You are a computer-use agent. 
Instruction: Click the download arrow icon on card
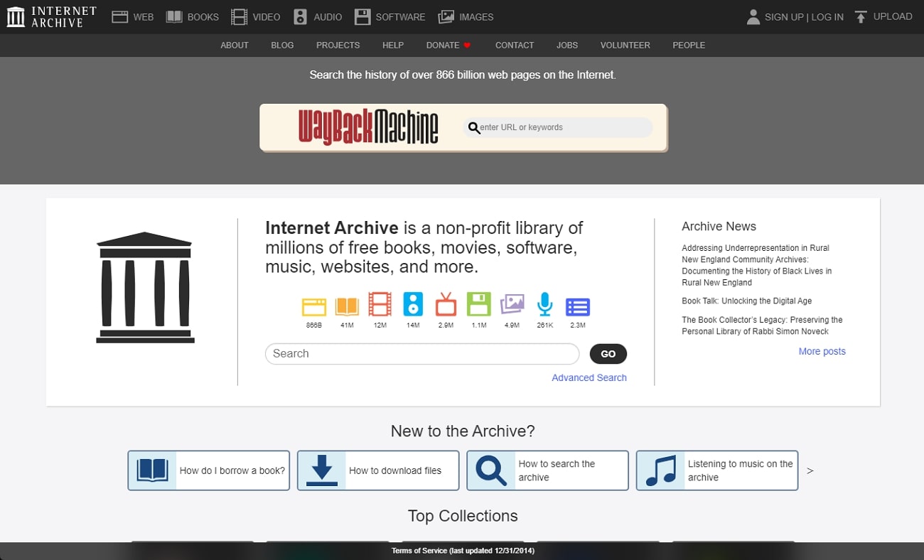pos(321,470)
